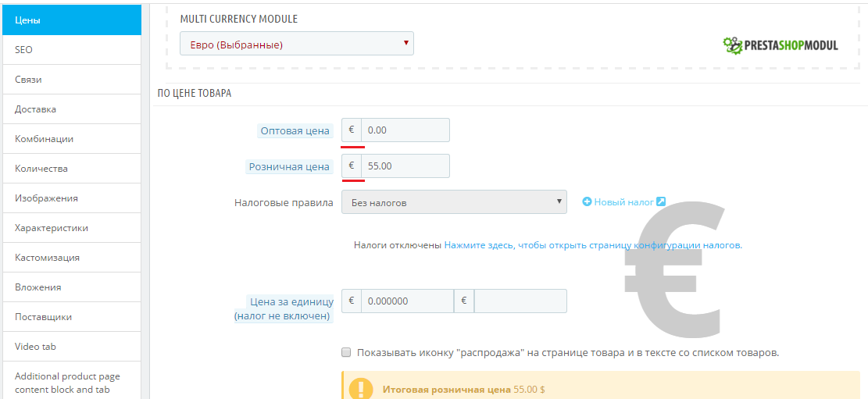Click the empty unit field in Цена за единицу

[520, 301]
